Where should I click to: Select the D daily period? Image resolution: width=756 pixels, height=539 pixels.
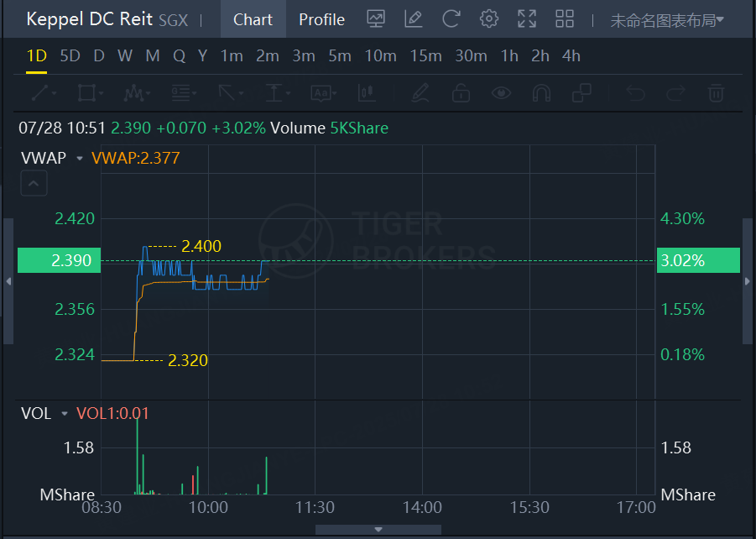99,56
